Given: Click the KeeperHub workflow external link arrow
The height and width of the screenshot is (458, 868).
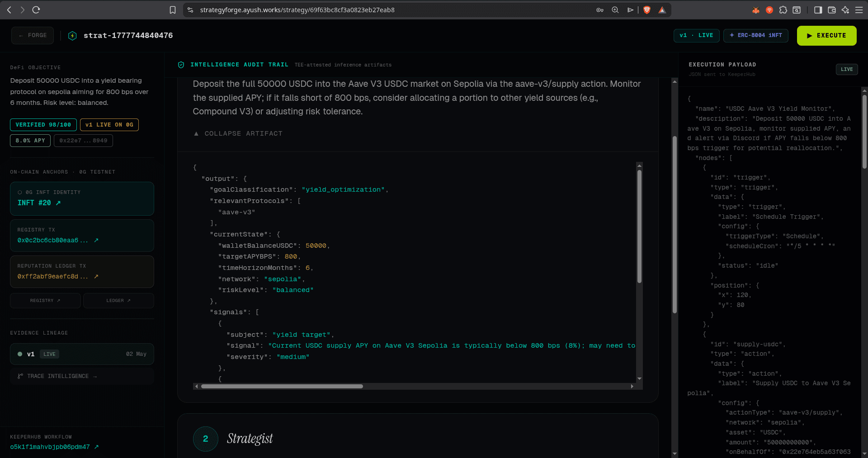Looking at the screenshot, I should (96, 447).
